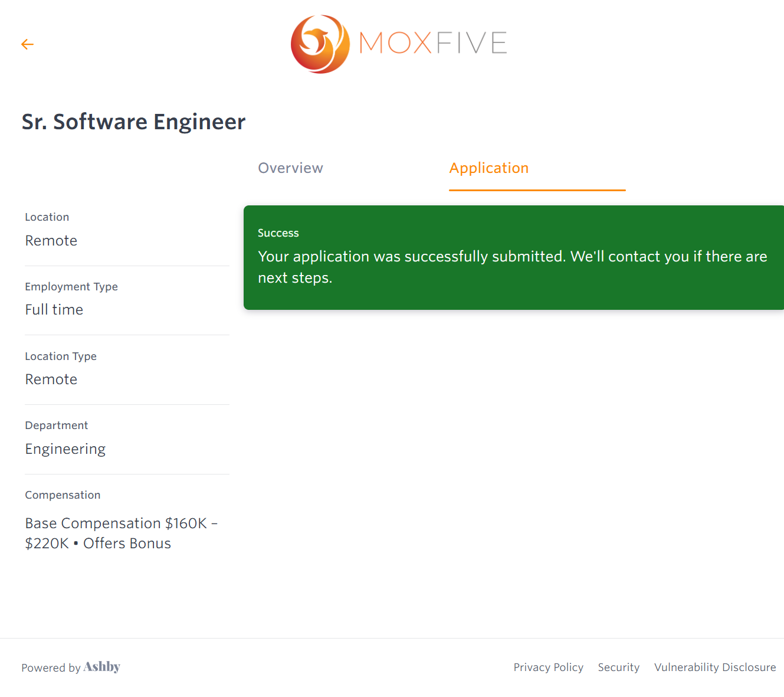784x697 pixels.
Task: Click the Employment Type label
Action: point(71,287)
